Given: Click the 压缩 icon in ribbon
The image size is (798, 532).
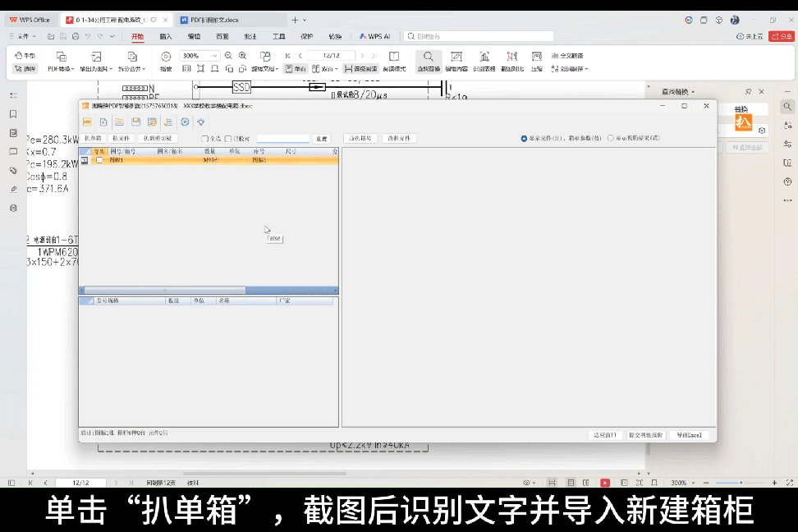Looking at the screenshot, I should tap(536, 57).
